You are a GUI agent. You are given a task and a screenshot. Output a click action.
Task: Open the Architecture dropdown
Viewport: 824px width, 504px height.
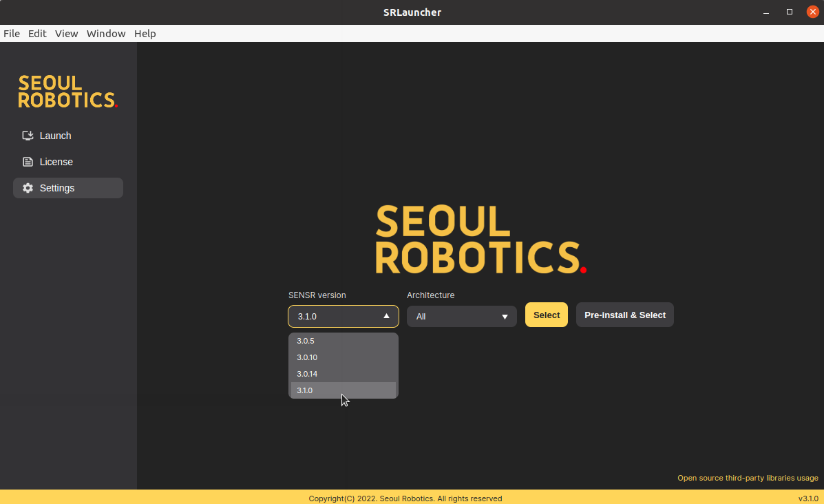(461, 317)
